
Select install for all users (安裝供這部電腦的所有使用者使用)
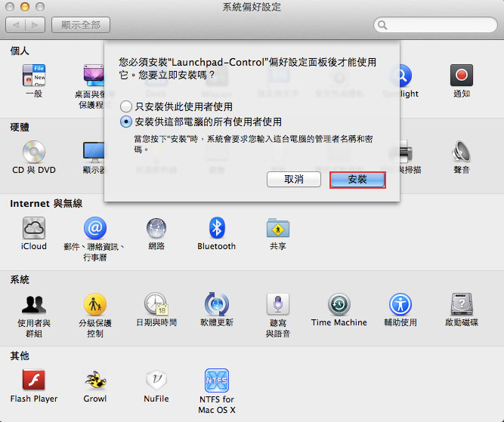[125, 122]
